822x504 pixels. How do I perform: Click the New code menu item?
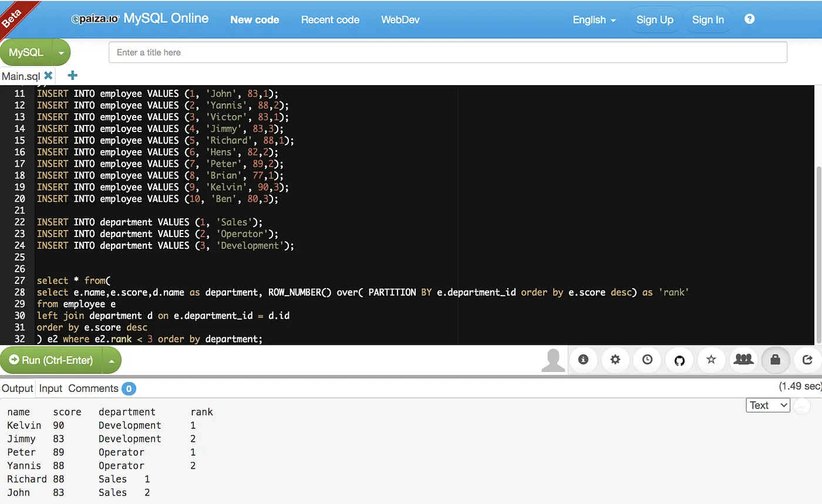255,19
